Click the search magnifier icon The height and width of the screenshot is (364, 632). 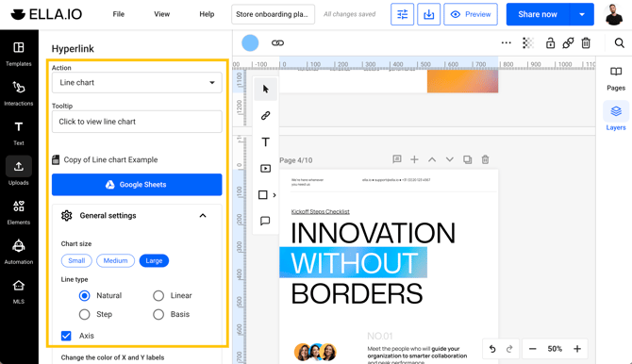(620, 42)
